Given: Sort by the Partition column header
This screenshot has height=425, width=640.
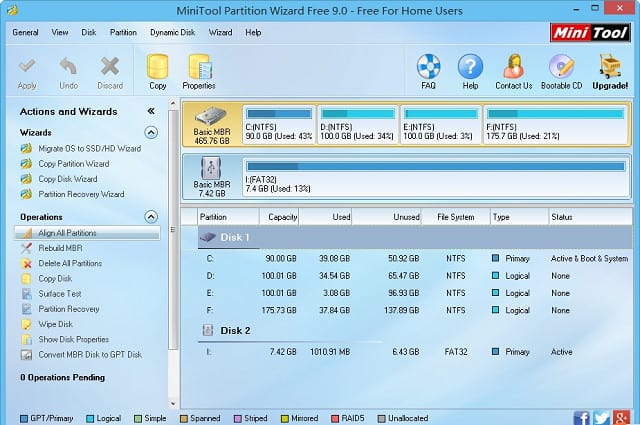Looking at the screenshot, I should coord(228,217).
